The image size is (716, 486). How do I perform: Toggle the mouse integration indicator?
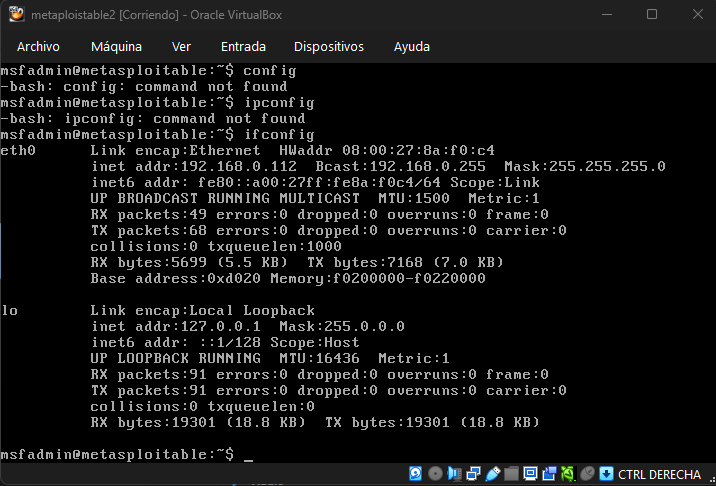coord(587,474)
